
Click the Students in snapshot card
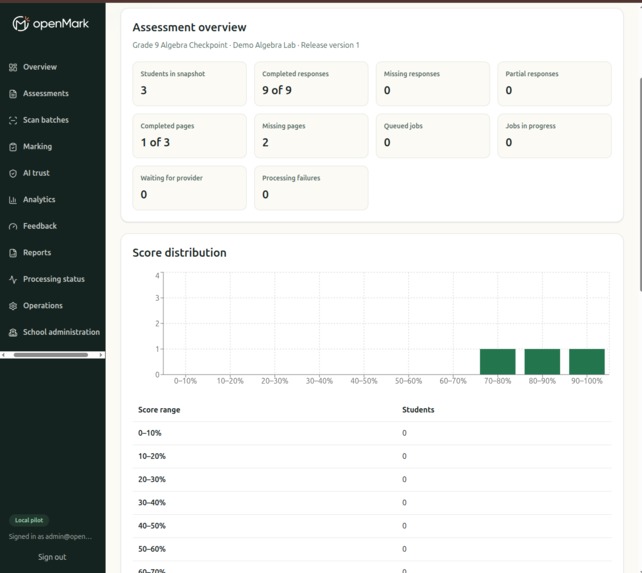[190, 84]
